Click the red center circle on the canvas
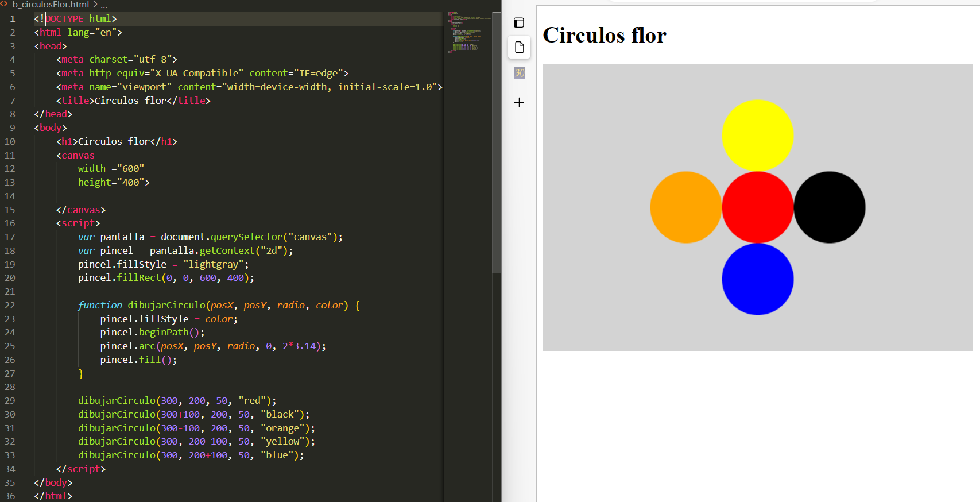 click(x=757, y=207)
